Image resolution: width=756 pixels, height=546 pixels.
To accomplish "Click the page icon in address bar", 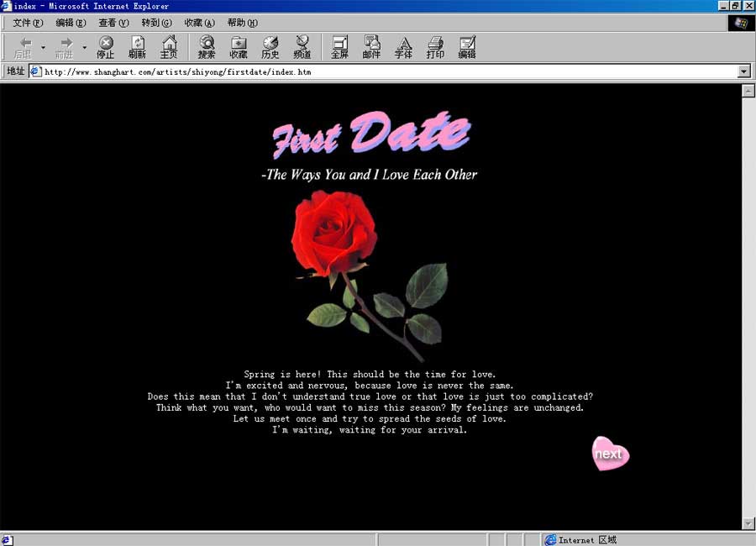I will coord(35,71).
